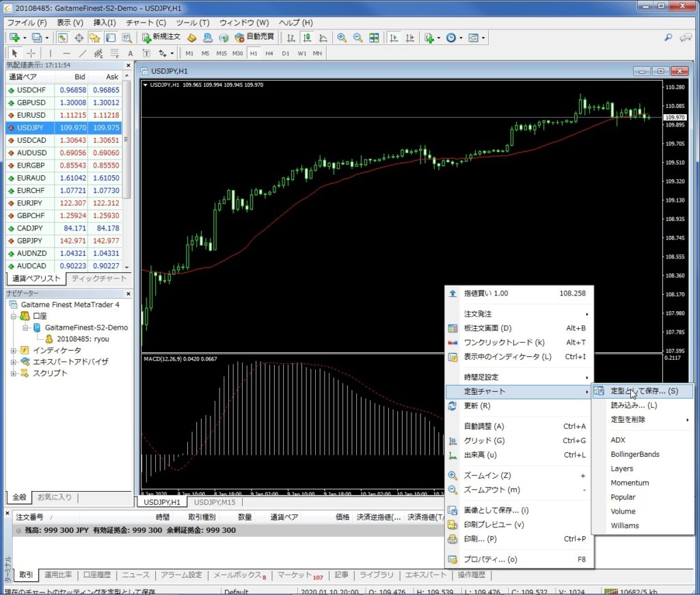
Task: Open the チャート (C) menu
Action: (x=146, y=23)
